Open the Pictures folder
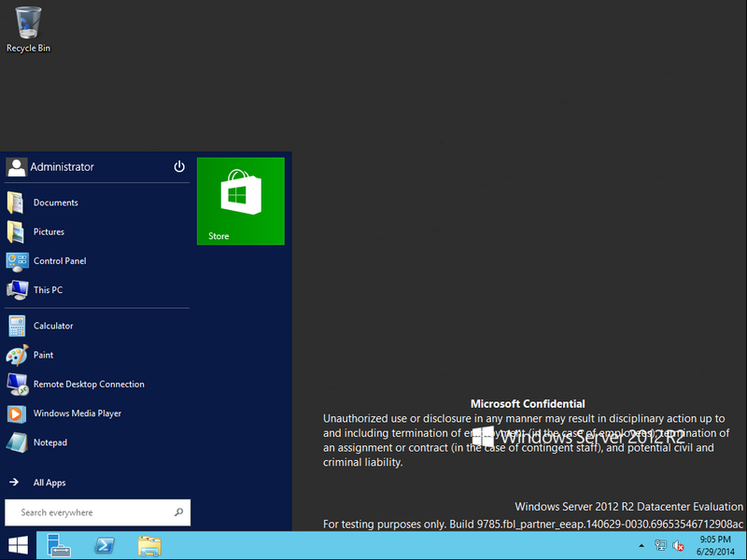 (49, 231)
